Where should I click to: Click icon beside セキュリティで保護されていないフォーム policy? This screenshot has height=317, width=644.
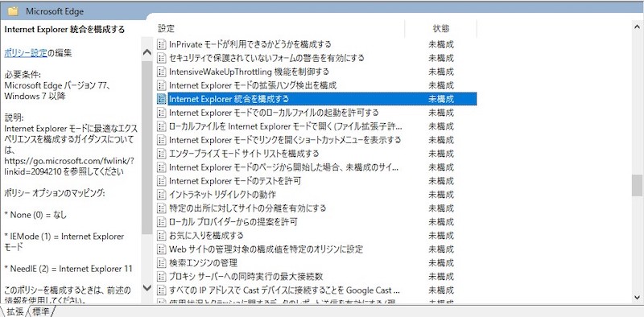tap(162, 58)
